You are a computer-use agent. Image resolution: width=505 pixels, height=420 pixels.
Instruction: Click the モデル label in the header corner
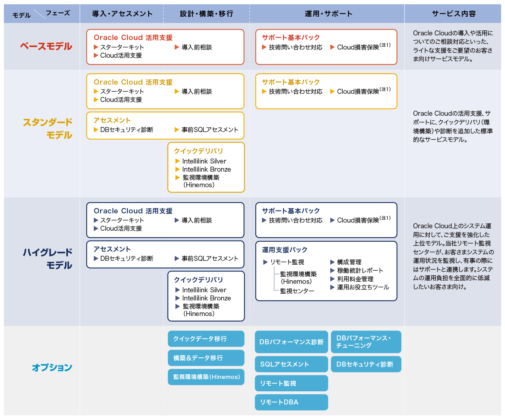pos(22,15)
